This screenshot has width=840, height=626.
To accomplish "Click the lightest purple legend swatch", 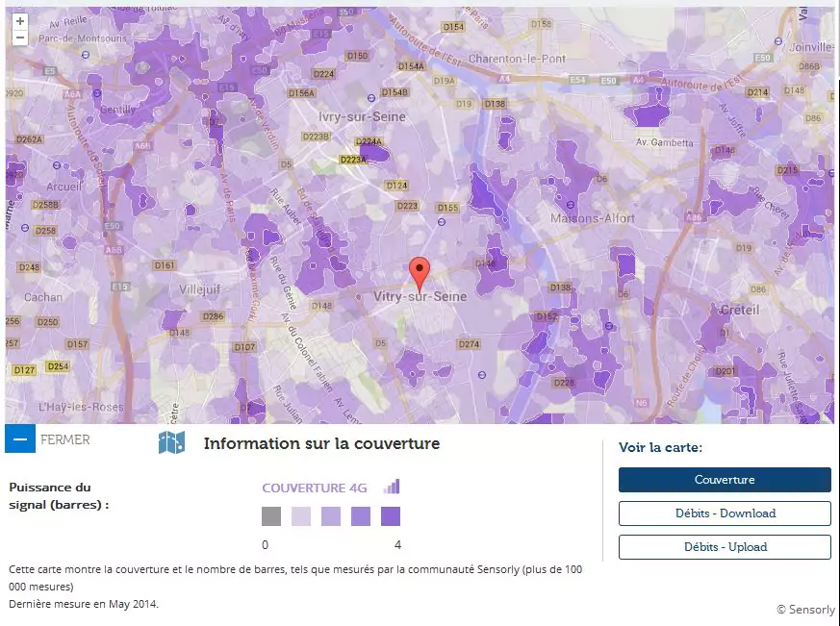I will 301,516.
